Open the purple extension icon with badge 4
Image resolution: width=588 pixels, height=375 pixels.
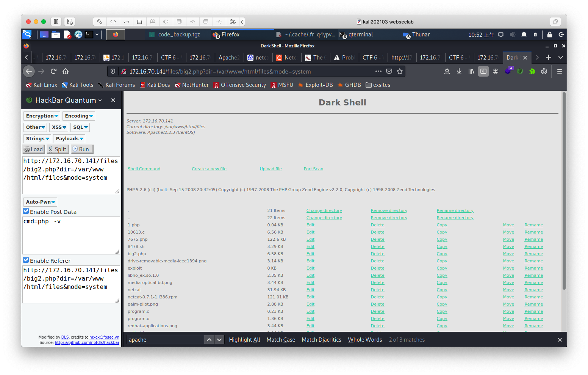[x=508, y=71]
